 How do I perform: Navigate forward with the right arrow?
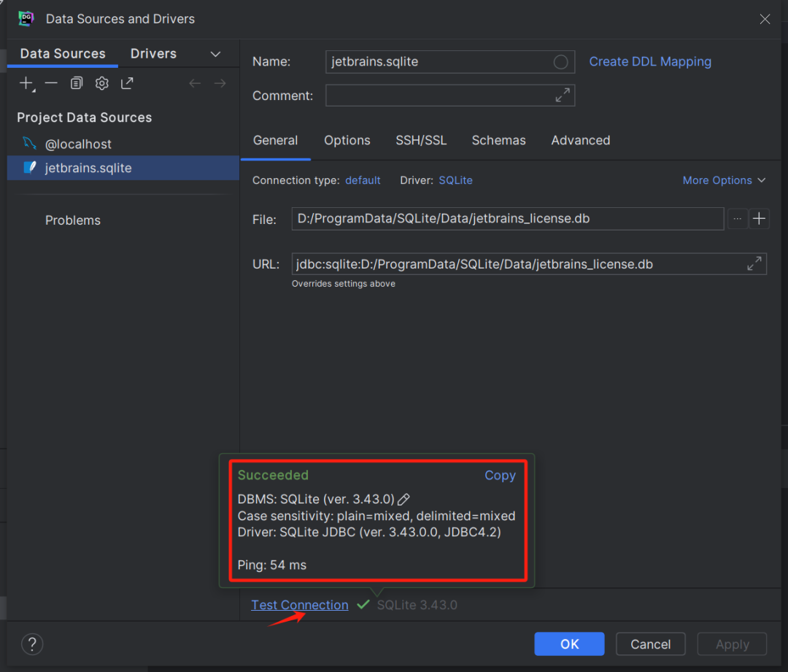[220, 83]
